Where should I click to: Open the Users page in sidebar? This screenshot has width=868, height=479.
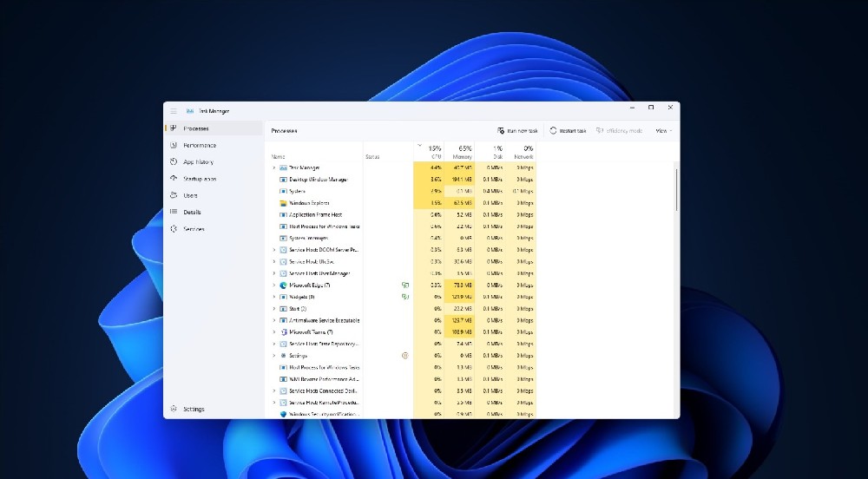click(x=190, y=195)
